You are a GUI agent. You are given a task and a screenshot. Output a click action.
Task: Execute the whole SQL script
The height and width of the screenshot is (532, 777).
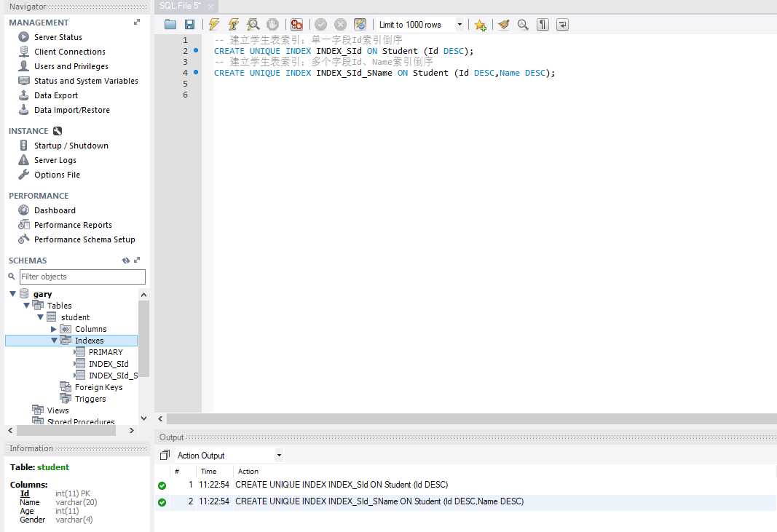pos(214,24)
